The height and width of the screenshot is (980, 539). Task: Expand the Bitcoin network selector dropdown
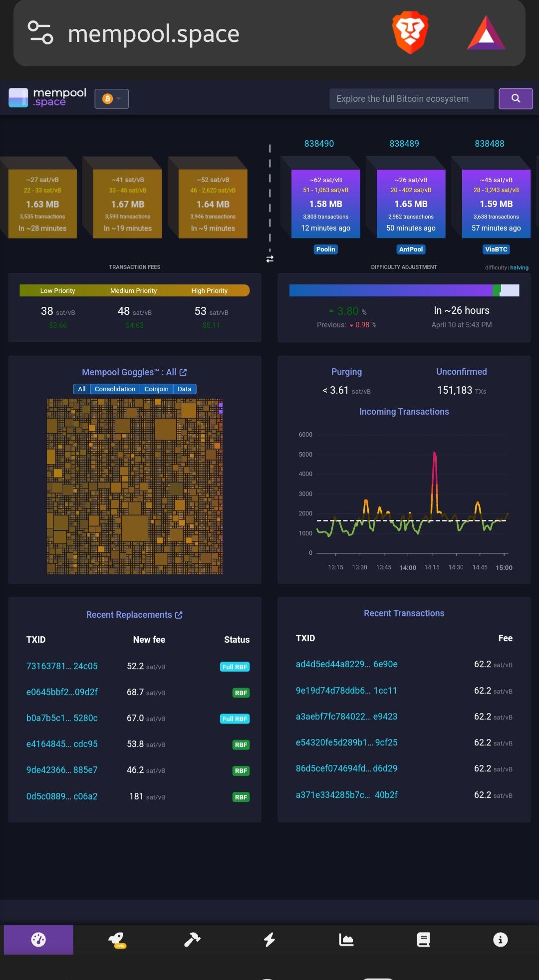112,99
